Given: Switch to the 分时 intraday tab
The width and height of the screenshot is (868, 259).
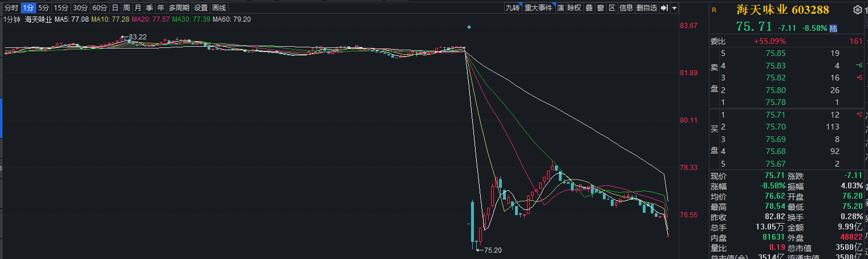Looking at the screenshot, I should click(x=11, y=8).
